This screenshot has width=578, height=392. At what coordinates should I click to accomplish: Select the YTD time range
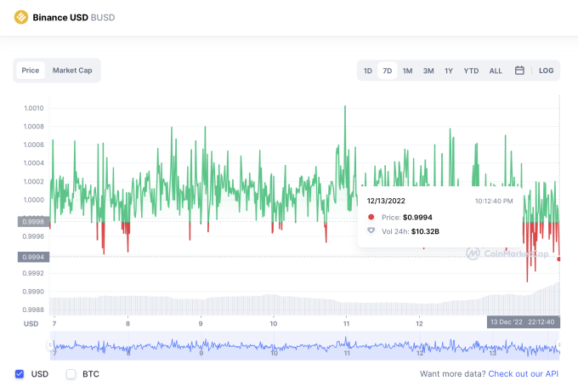[x=471, y=71]
